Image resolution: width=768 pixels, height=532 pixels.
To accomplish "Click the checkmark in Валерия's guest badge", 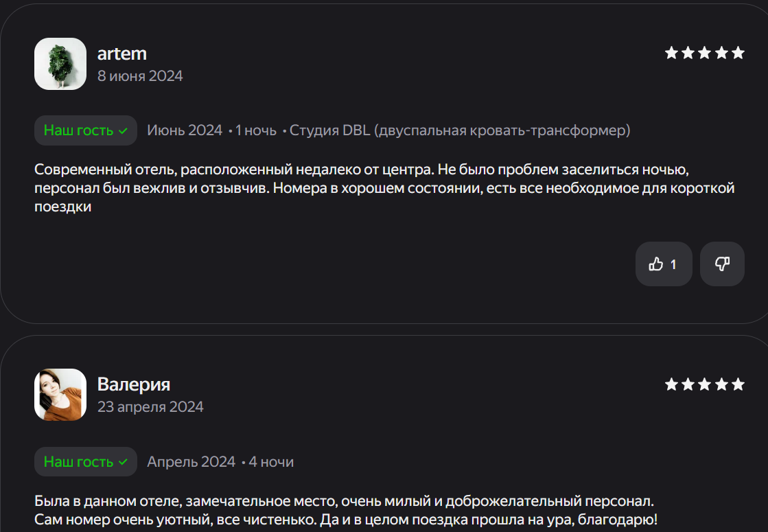I will coord(122,461).
